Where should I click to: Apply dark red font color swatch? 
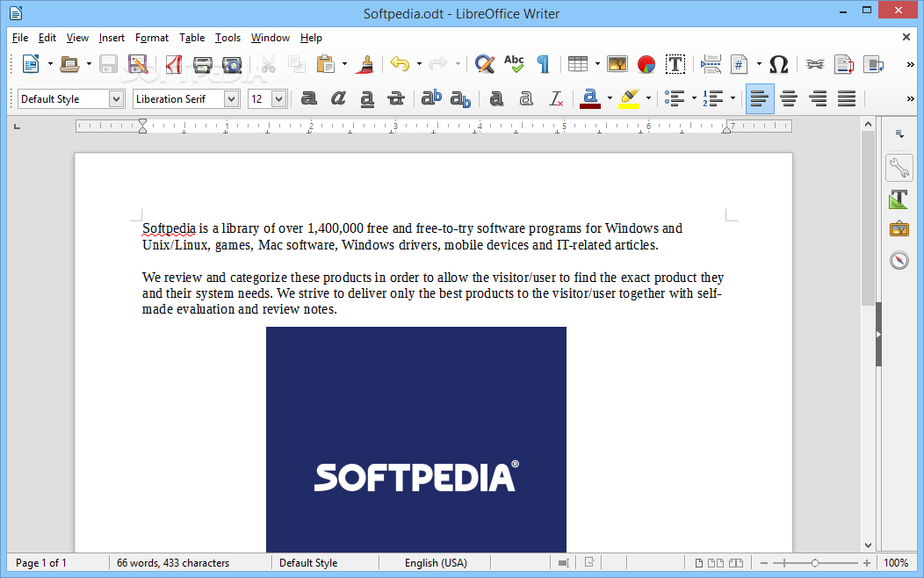tap(590, 99)
